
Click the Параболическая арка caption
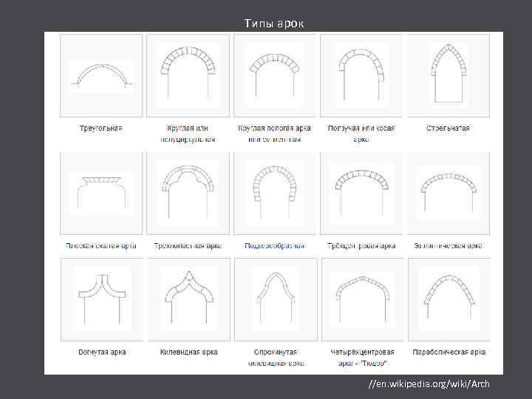coord(449,352)
